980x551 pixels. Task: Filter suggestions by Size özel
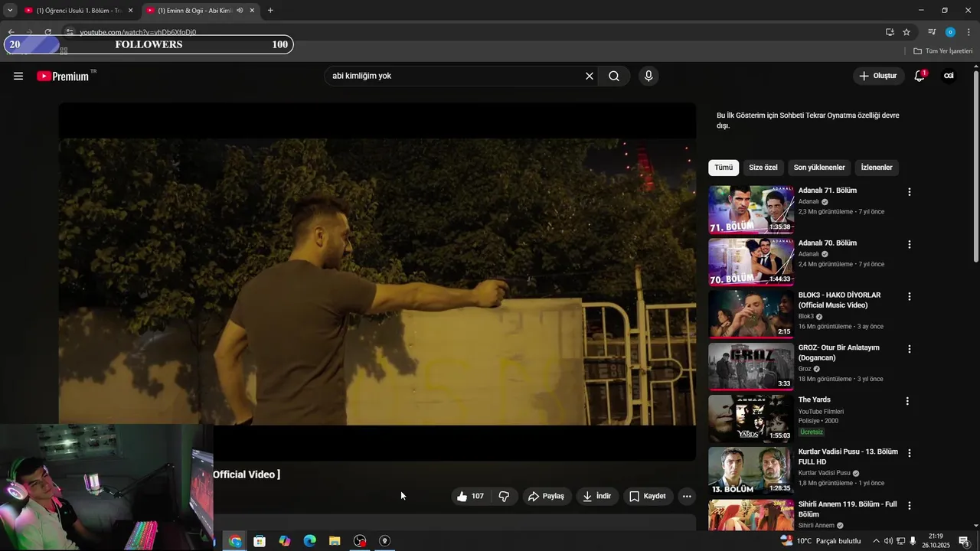(x=763, y=168)
